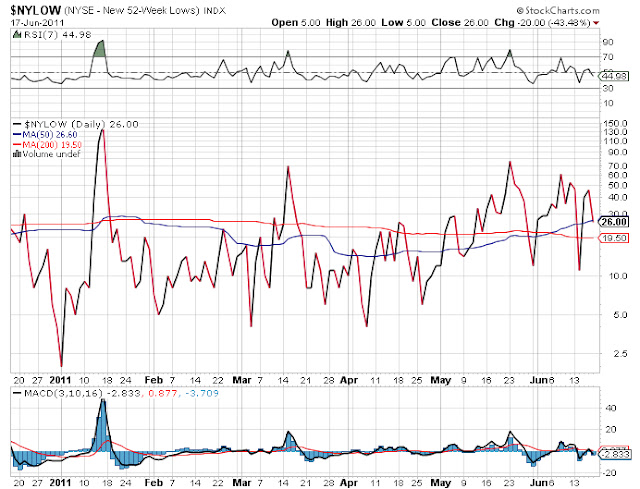
Task: Click the 26.00 price label on the axis
Action: 614,222
